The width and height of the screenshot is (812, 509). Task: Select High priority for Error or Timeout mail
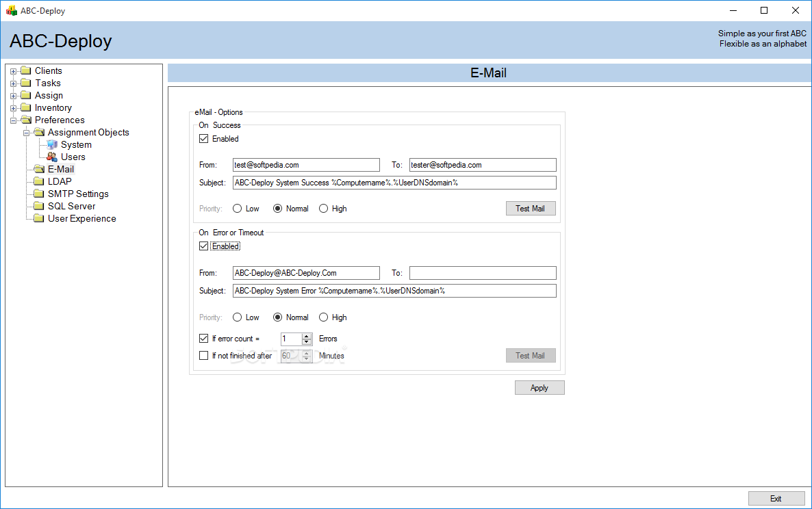tap(323, 317)
